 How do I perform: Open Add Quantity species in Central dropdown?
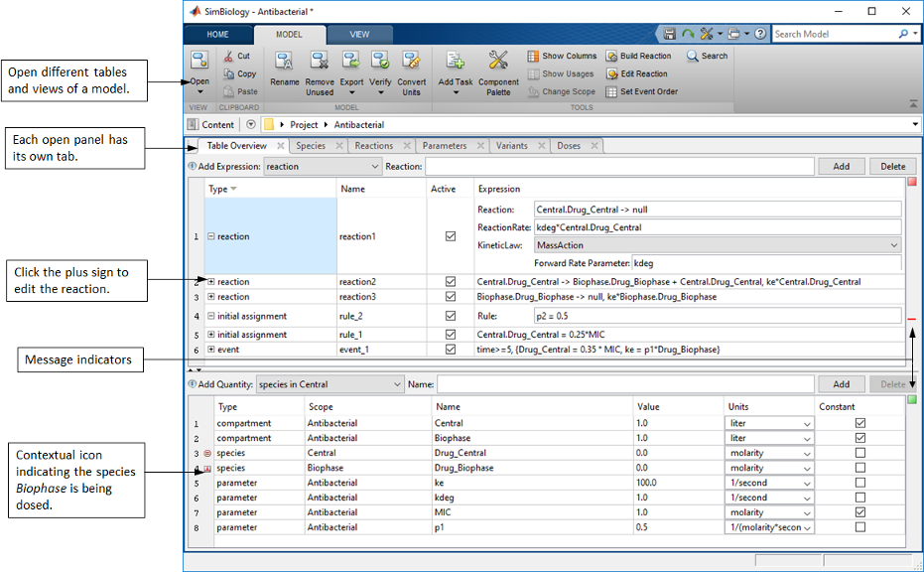(329, 384)
